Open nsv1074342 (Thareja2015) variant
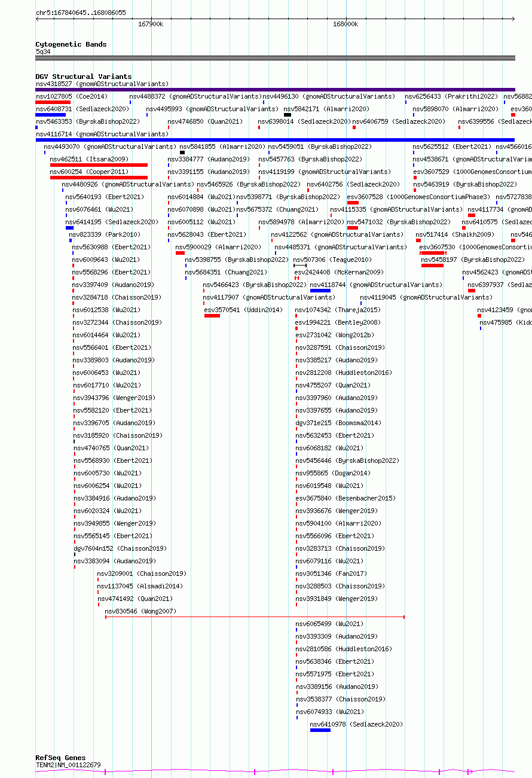Viewport: 532px width, 778px height. point(338,310)
